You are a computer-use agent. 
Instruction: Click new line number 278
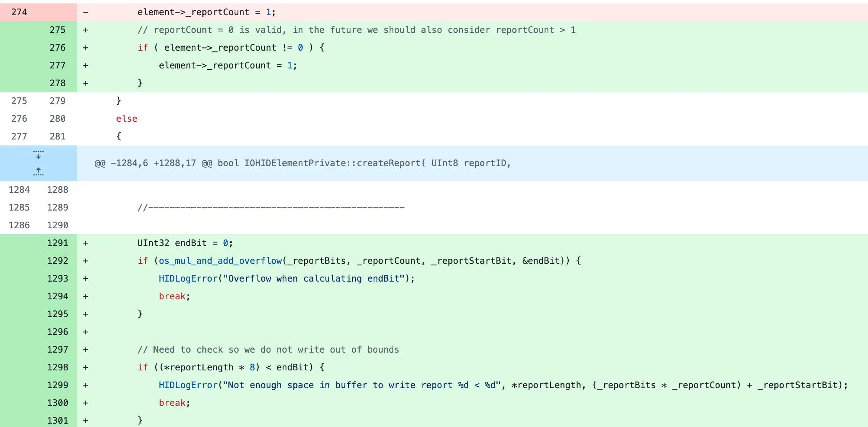click(x=58, y=83)
